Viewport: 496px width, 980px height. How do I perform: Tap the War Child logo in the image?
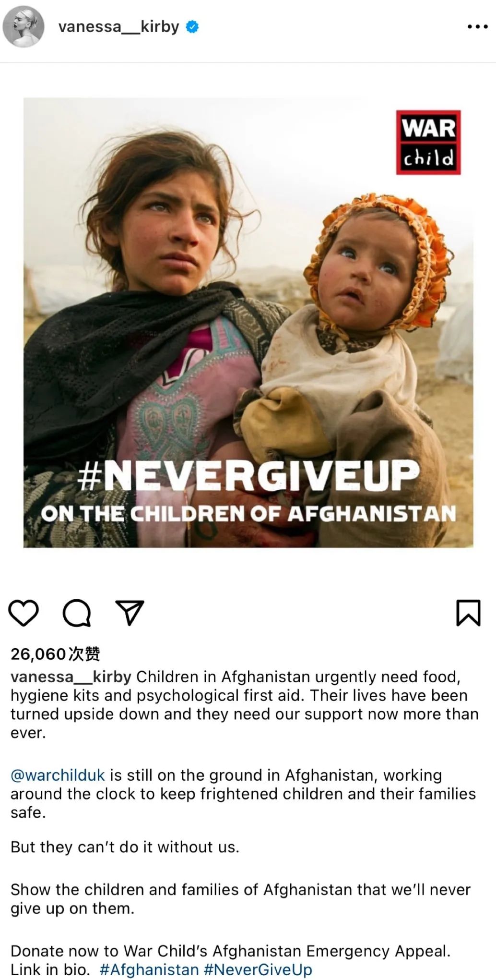[428, 142]
